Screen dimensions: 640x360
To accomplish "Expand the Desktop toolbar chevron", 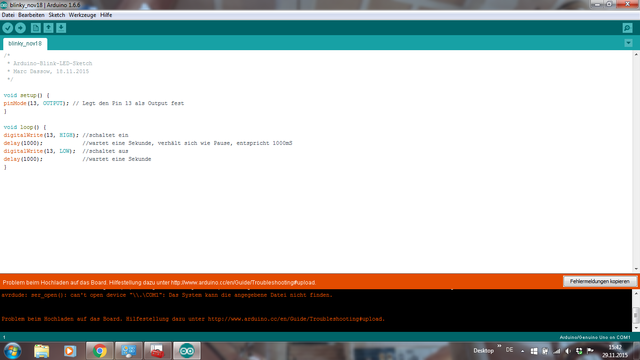I will [499, 346].
